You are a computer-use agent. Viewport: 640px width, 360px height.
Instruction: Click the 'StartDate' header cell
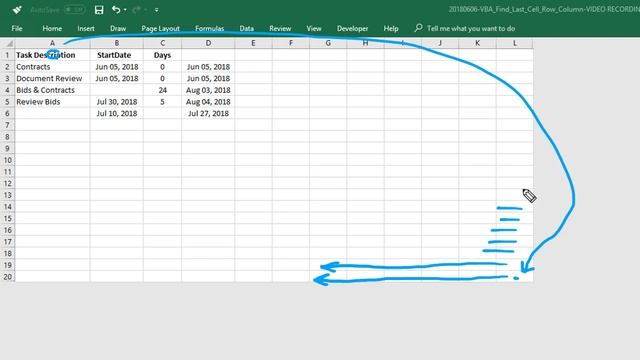coord(116,55)
